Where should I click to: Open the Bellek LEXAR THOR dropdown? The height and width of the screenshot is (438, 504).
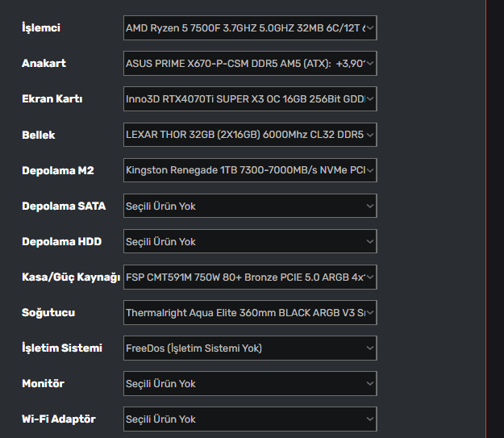[249, 135]
